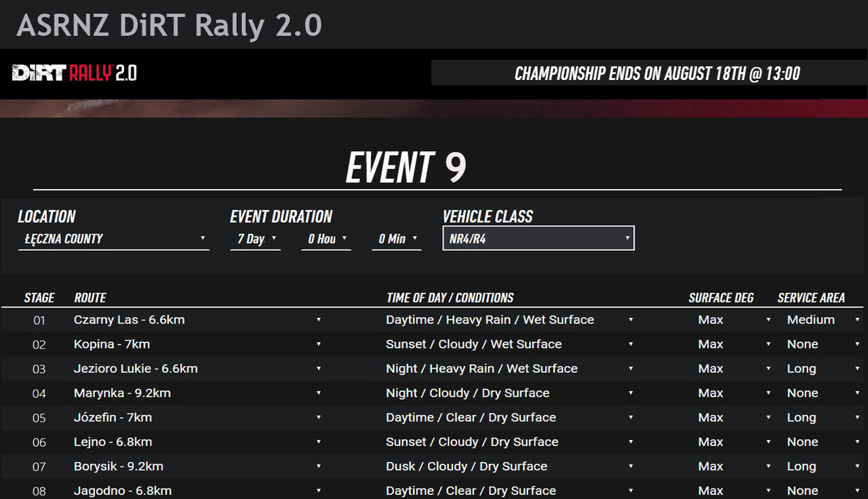868x499 pixels.
Task: Open Daytime / Heavy Rain / Wet Surface conditions dropdown
Action: [x=510, y=320]
